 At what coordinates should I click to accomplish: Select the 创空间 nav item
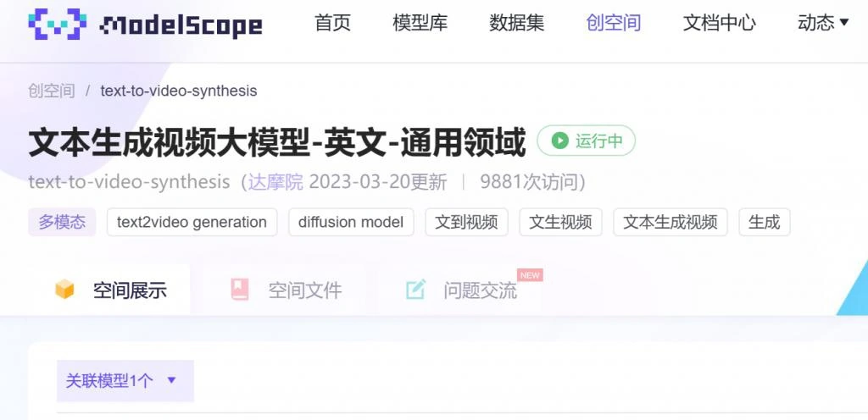[x=614, y=23]
